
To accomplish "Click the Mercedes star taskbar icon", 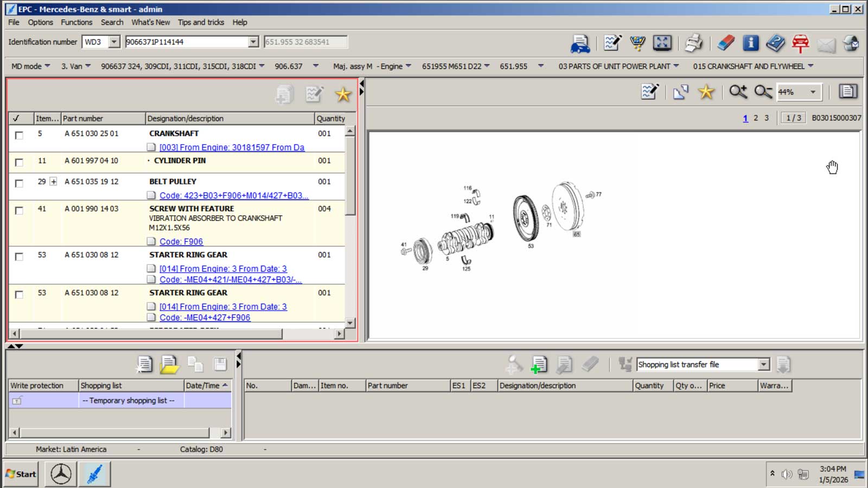I will 61,474.
